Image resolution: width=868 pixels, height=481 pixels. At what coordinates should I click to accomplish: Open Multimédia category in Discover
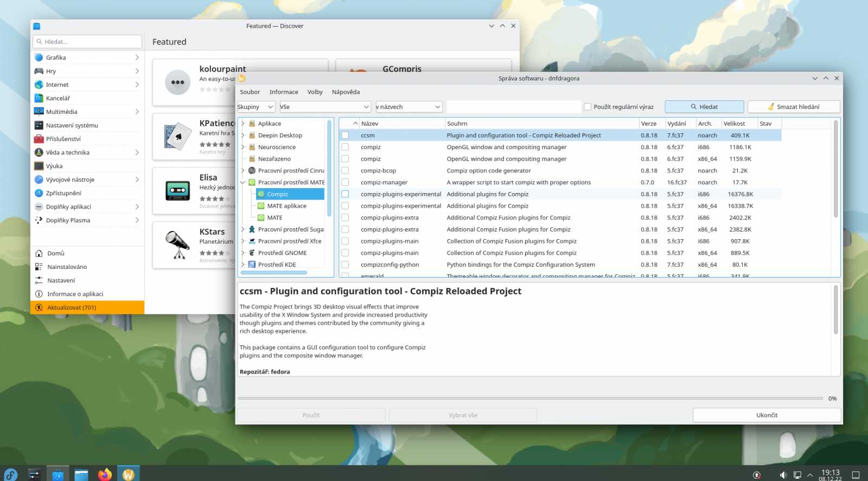[x=87, y=112]
